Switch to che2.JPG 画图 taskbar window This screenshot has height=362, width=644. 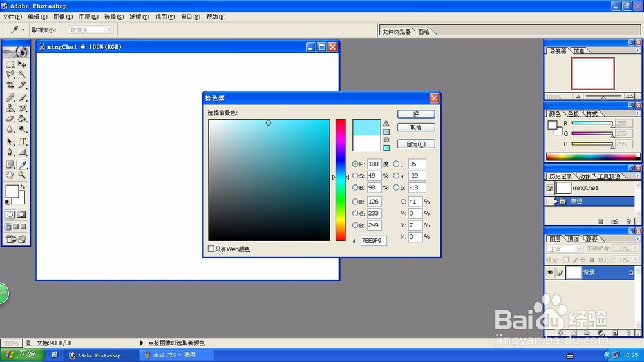point(176,355)
